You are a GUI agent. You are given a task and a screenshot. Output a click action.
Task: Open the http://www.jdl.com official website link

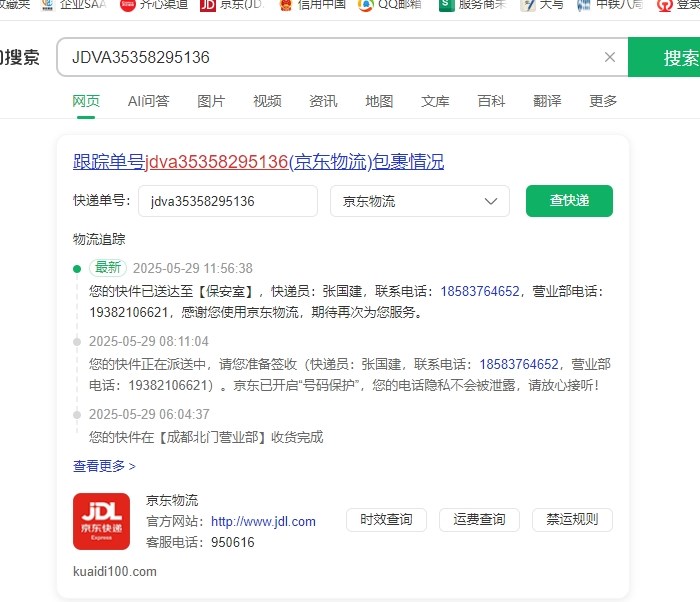click(x=263, y=522)
